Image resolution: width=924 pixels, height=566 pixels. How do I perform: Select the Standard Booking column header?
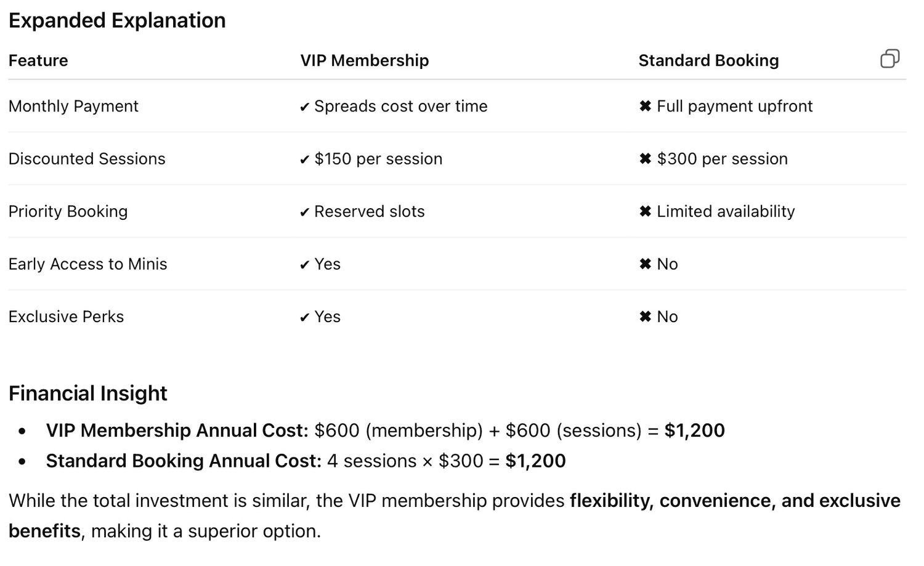[708, 60]
